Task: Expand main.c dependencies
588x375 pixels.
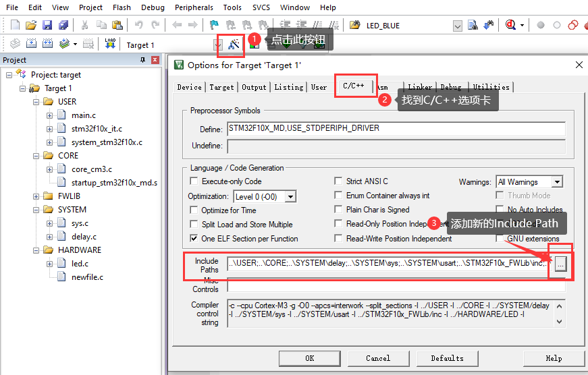Action: (49, 115)
